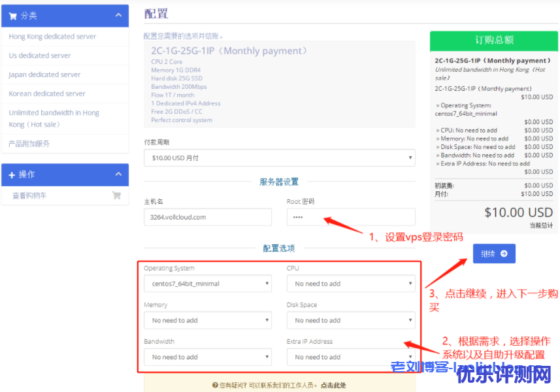The height and width of the screenshot is (392, 560).
Task: Open 产品附加服务 category
Action: [29, 143]
